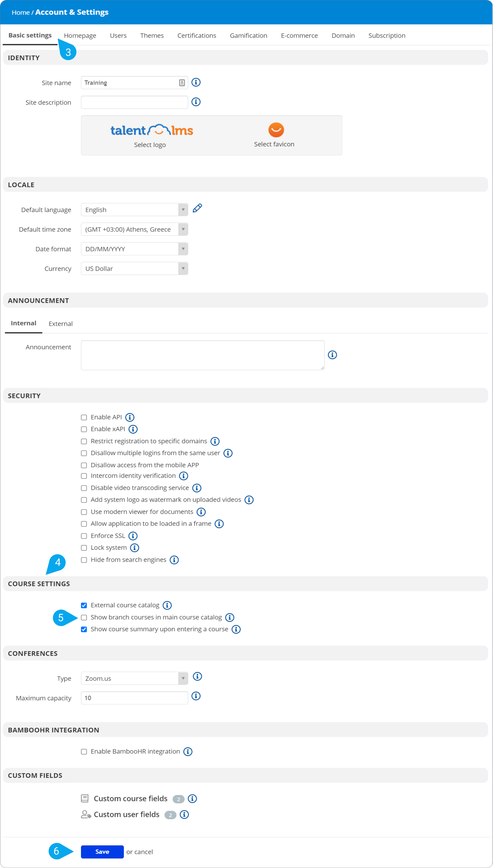
Task: Uncheck Show course summary upon entering a course
Action: point(84,629)
